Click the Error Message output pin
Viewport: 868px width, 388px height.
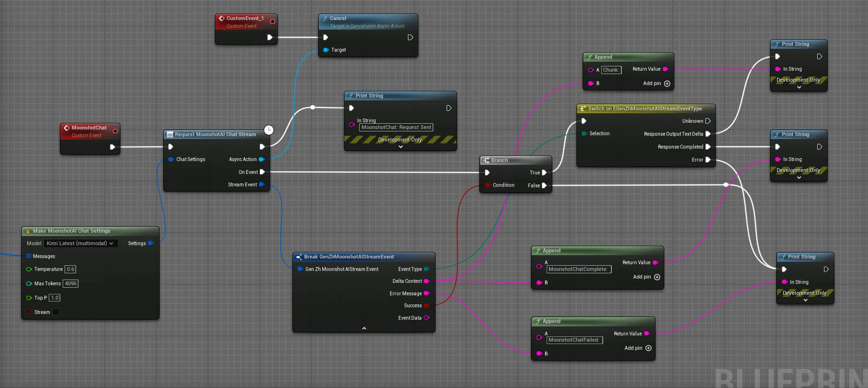[427, 293]
